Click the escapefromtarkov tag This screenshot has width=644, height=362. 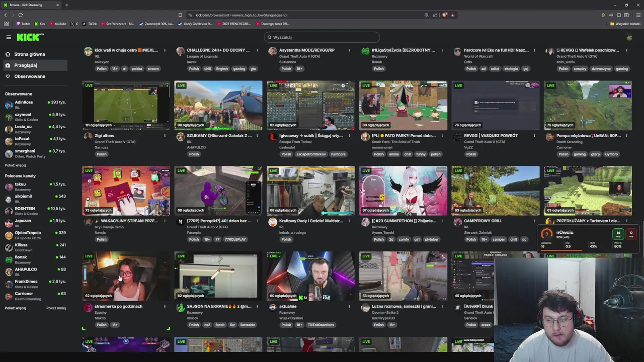tap(310, 154)
